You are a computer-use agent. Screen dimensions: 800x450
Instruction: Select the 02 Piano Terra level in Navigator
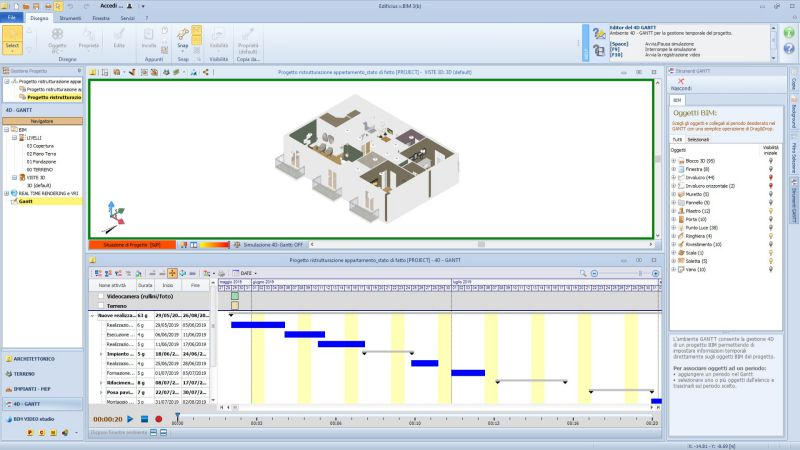(41, 154)
